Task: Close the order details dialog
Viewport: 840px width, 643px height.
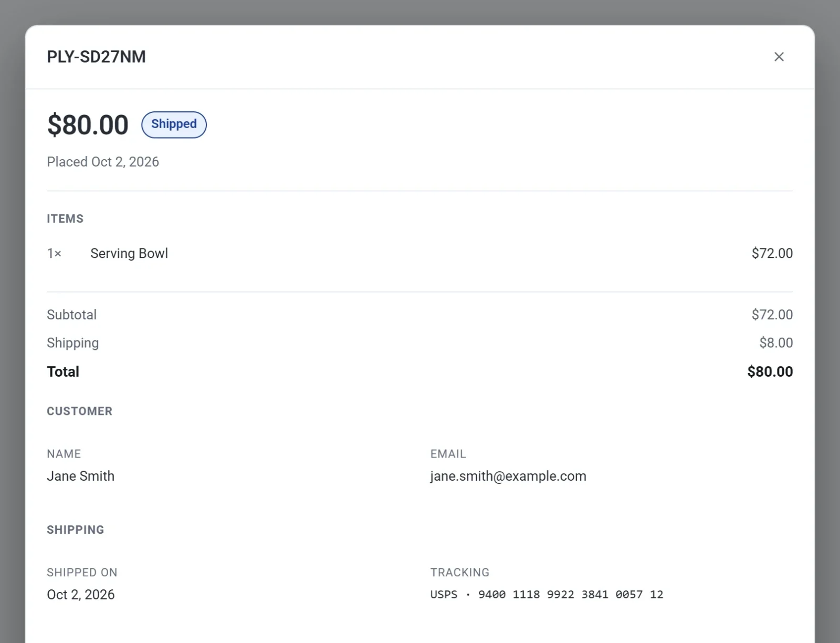Action: 779,57
